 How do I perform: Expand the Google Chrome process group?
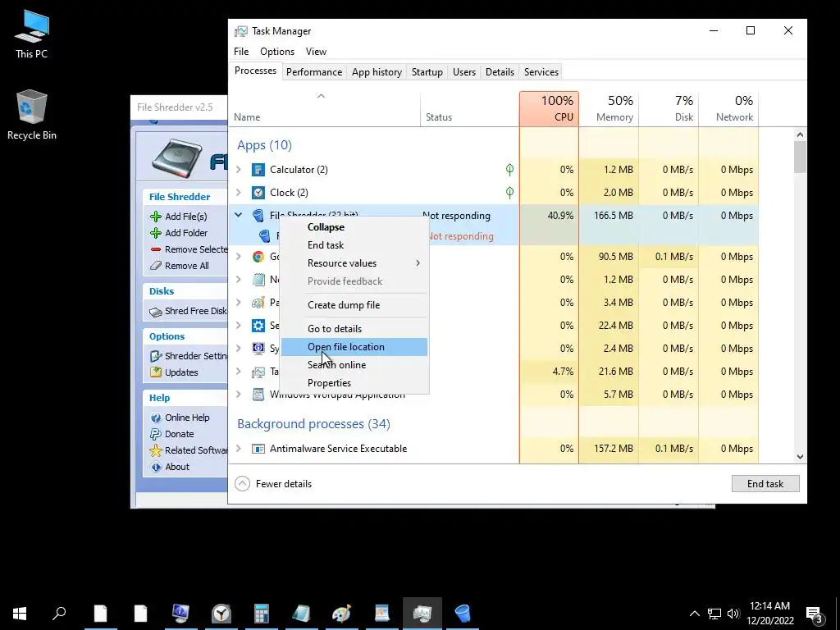(x=239, y=257)
